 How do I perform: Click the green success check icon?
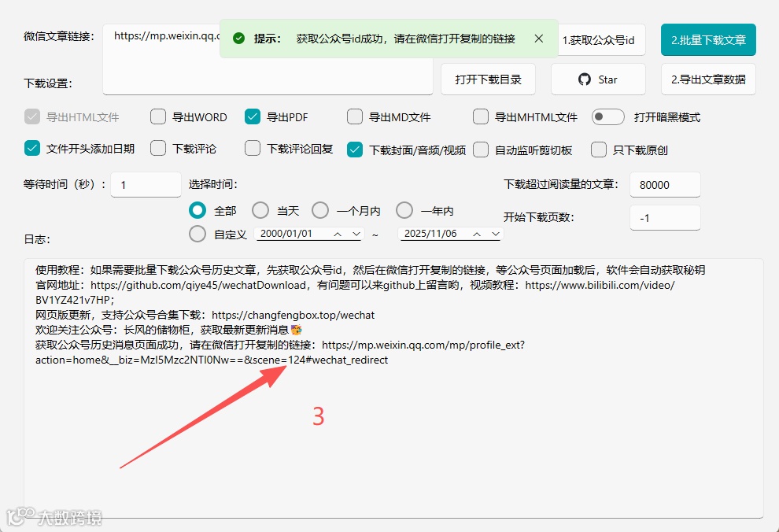coord(239,39)
